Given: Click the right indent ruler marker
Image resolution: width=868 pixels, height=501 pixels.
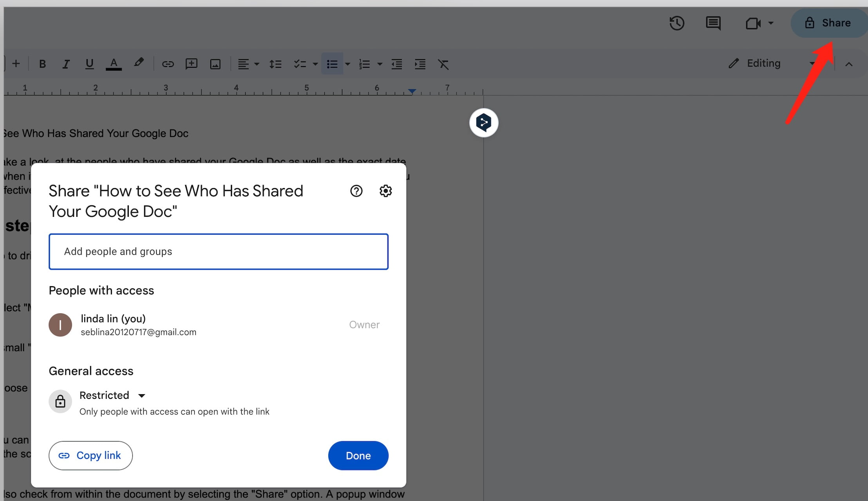Looking at the screenshot, I should click(x=412, y=91).
